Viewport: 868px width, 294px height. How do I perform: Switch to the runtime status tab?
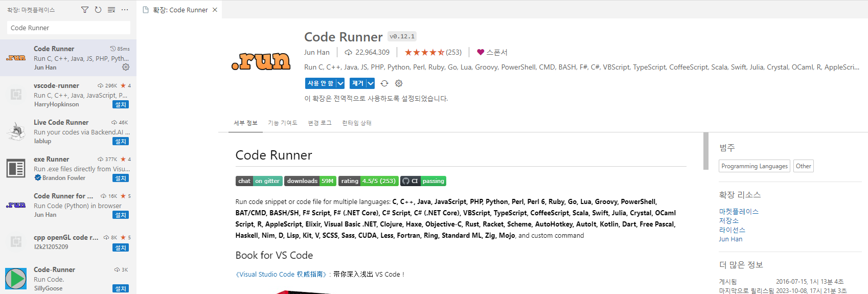point(357,123)
